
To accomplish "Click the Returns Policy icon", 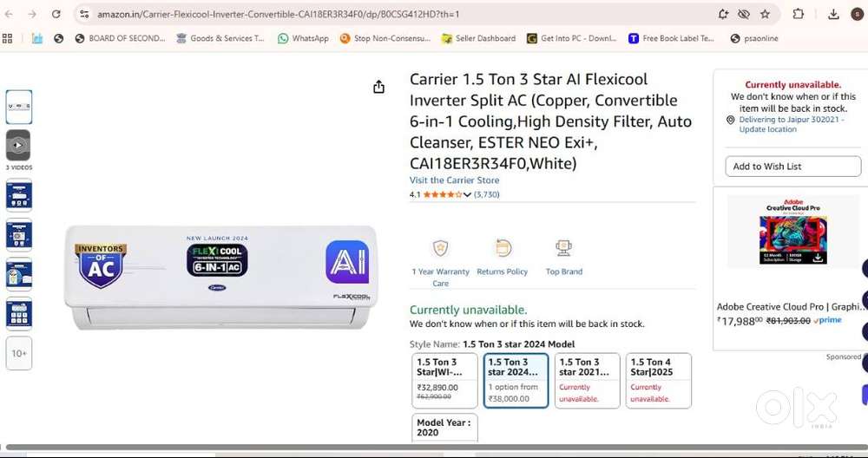I will (x=503, y=249).
